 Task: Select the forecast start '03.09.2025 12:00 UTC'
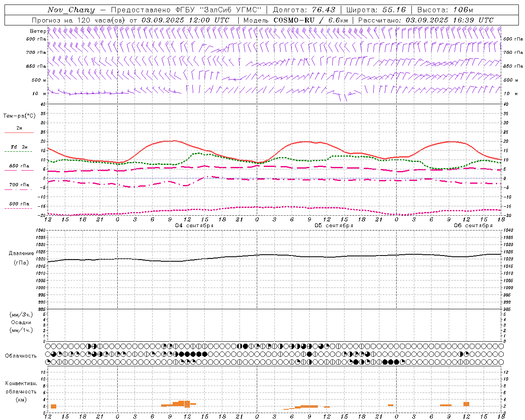[185, 20]
